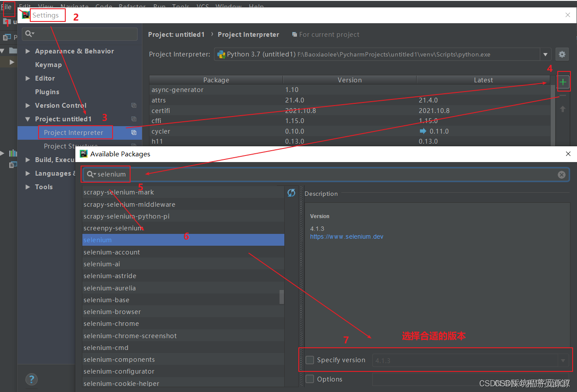Open the version 4.1.3 dropdown

[x=563, y=361]
